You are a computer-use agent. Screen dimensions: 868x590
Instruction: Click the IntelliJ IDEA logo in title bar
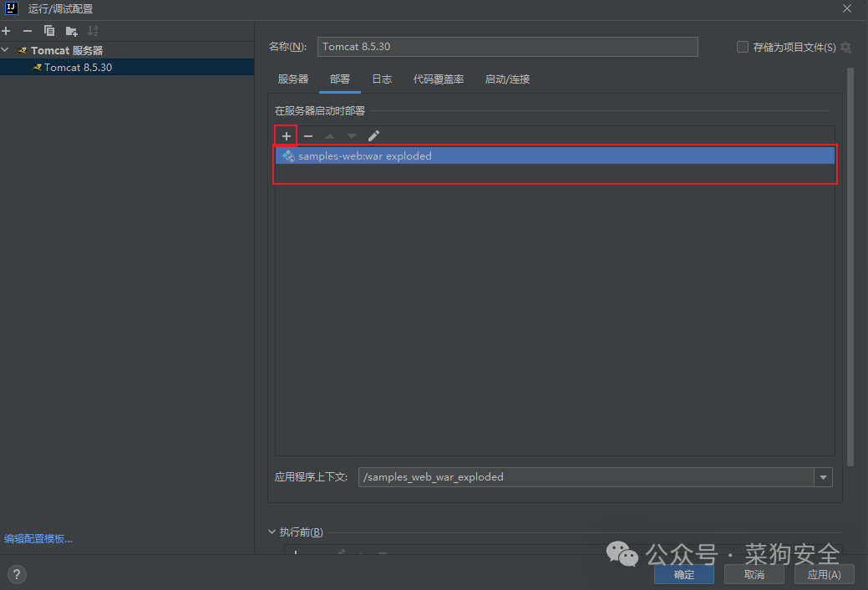tap(12, 8)
